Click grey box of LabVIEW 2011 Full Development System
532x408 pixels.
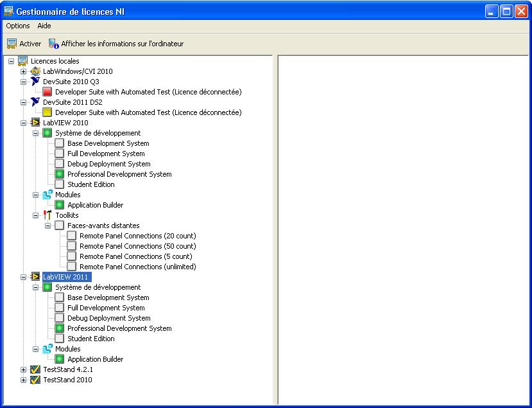click(60, 308)
